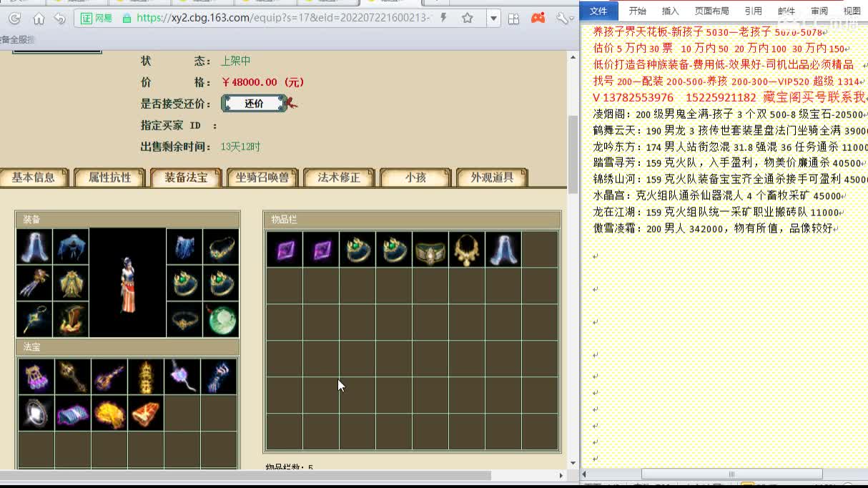This screenshot has width=868, height=488.
Task: Open the 审阅 ribbon tab in Word
Action: point(819,11)
